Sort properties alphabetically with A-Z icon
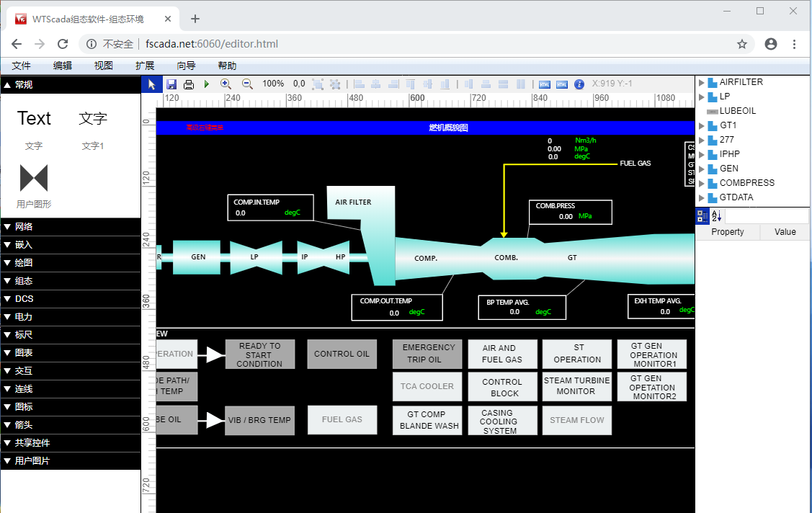This screenshot has height=513, width=812. point(717,216)
